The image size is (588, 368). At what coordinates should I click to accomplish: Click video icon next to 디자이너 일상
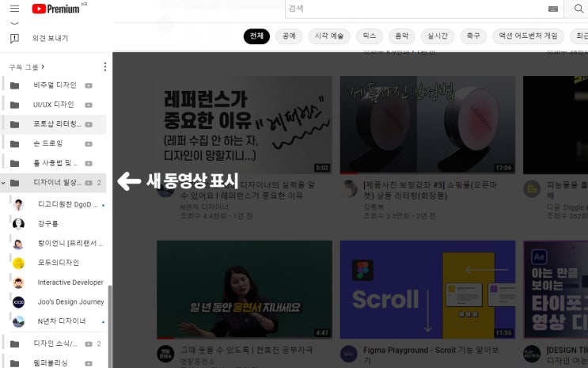pos(89,183)
